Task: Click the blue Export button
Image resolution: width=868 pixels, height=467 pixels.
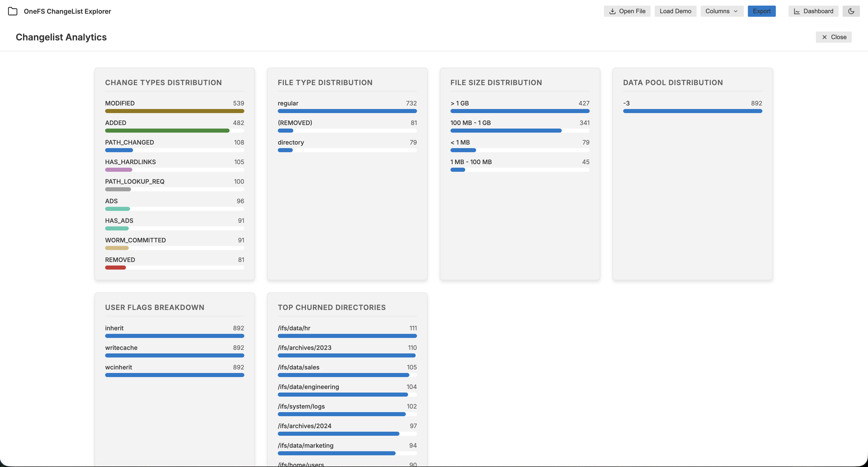Action: tap(762, 11)
